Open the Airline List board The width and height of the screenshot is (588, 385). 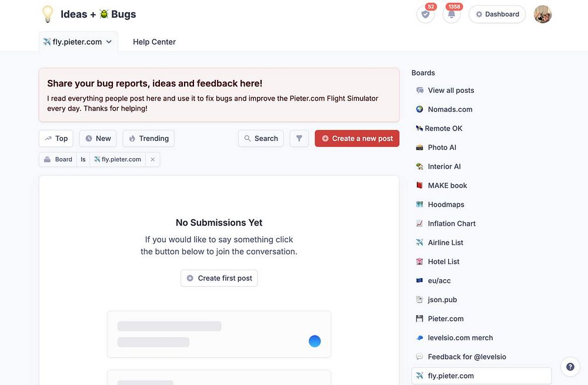pyautogui.click(x=482, y=243)
